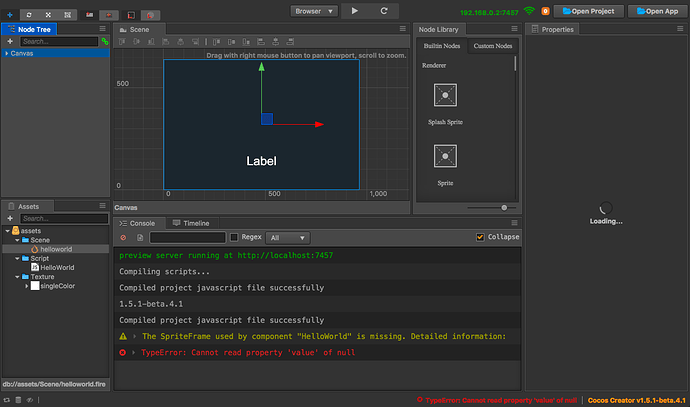The height and width of the screenshot is (407, 690).
Task: Click the Node Library vertical scrollbar
Action: (x=515, y=64)
